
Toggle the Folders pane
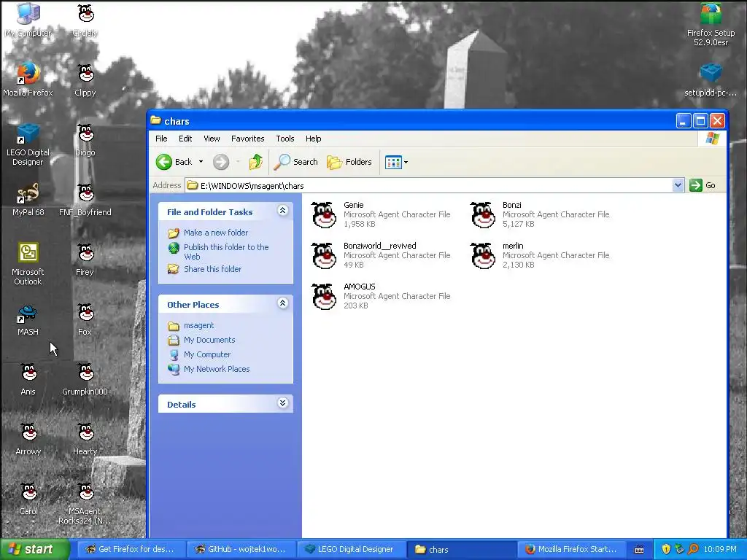coord(349,162)
